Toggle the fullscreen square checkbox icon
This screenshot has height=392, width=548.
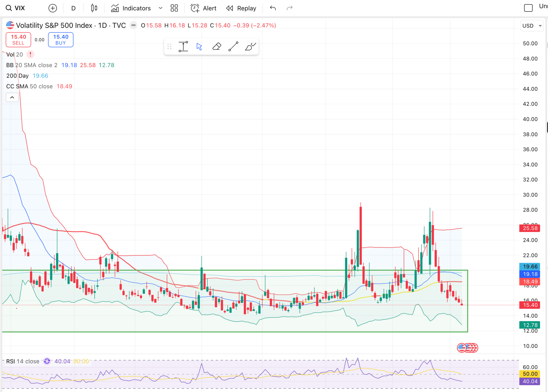coord(528,8)
